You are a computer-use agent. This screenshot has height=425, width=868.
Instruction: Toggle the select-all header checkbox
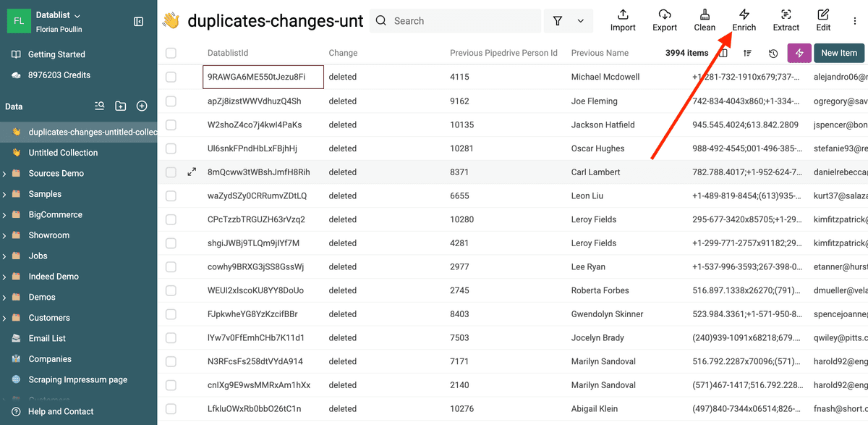pos(171,53)
